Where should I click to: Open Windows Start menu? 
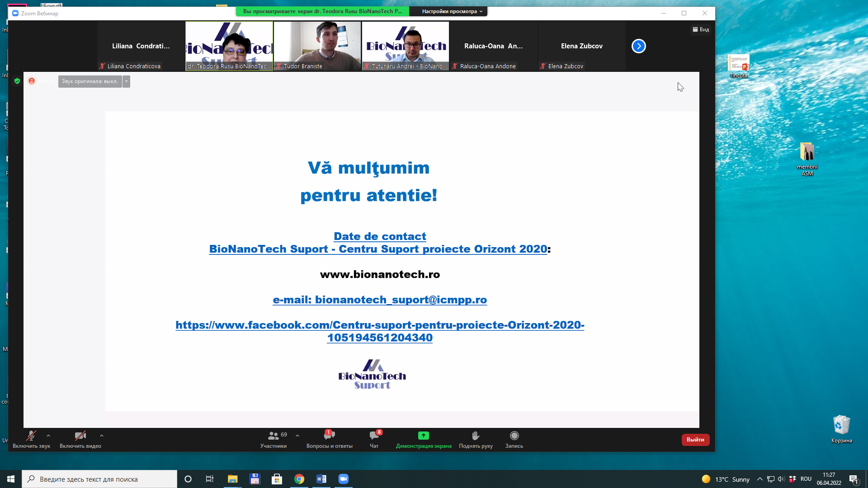(11, 479)
